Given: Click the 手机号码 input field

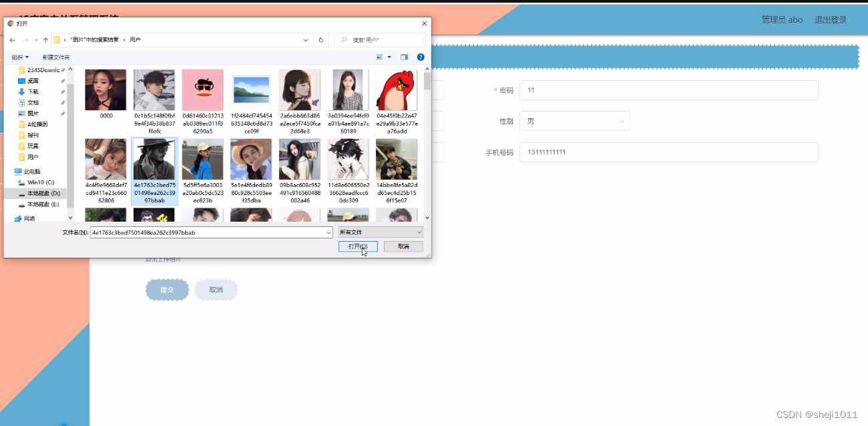Looking at the screenshot, I should point(669,152).
